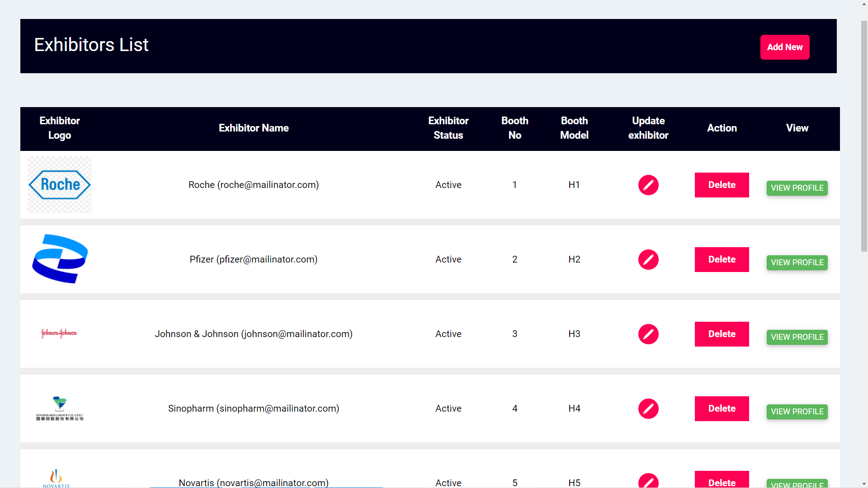
Task: Click the edit icon for Roche
Action: coord(649,185)
